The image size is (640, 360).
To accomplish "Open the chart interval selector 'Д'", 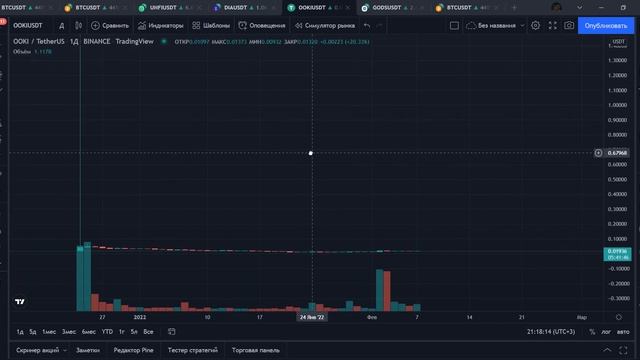I will tap(62, 26).
